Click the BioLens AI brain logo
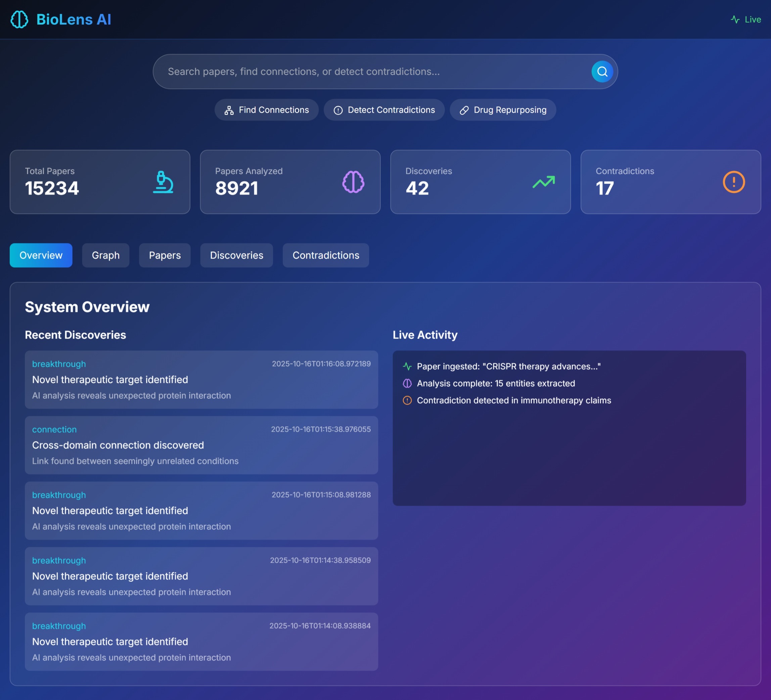The height and width of the screenshot is (700, 771). (19, 19)
